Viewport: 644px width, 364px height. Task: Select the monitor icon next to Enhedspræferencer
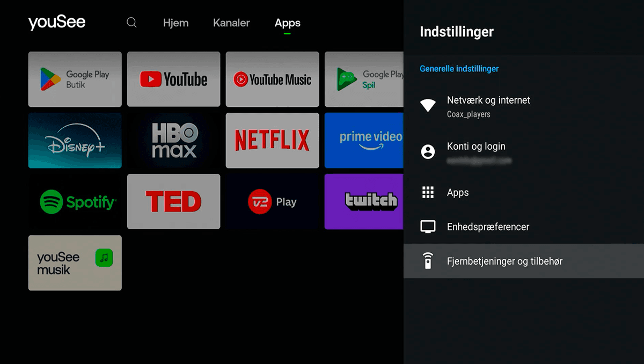[428, 227]
